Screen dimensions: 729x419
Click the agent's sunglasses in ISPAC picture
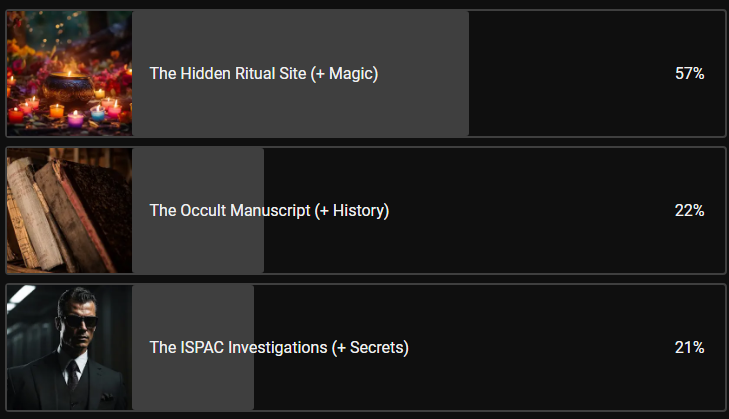(x=76, y=322)
